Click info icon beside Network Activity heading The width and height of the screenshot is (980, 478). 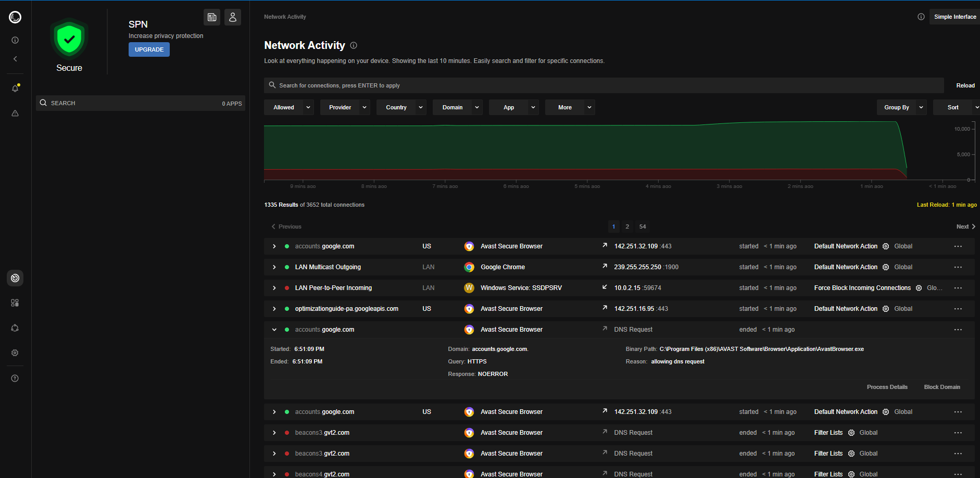[x=354, y=45]
